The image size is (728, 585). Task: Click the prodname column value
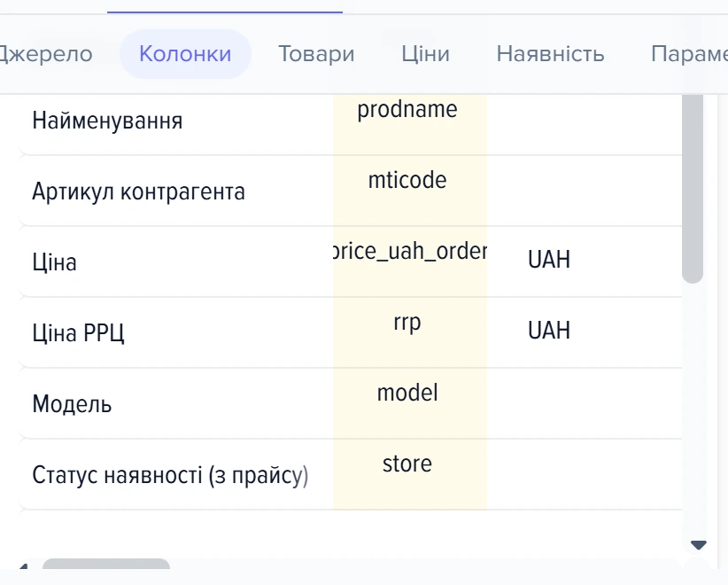pos(407,110)
